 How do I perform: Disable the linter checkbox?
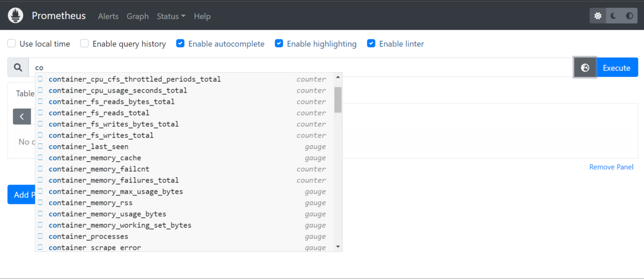coord(371,44)
